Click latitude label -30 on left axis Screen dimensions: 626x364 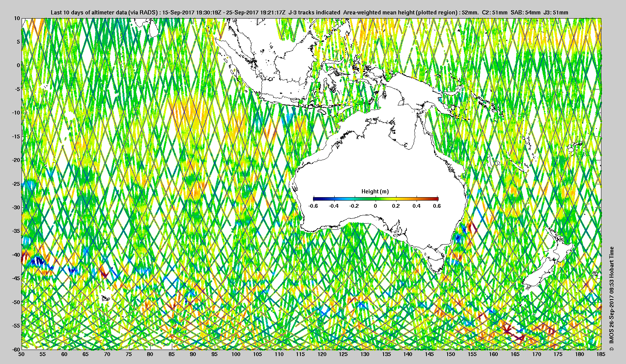click(16, 207)
